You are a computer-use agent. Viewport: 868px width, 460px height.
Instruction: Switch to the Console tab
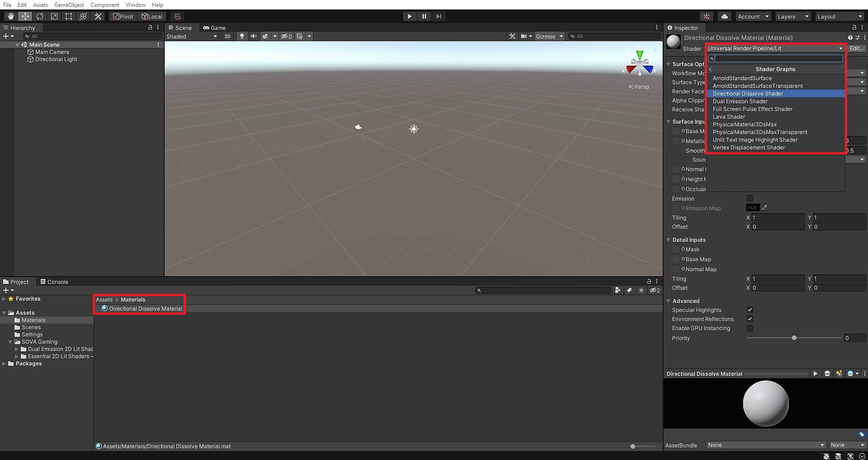coord(54,282)
